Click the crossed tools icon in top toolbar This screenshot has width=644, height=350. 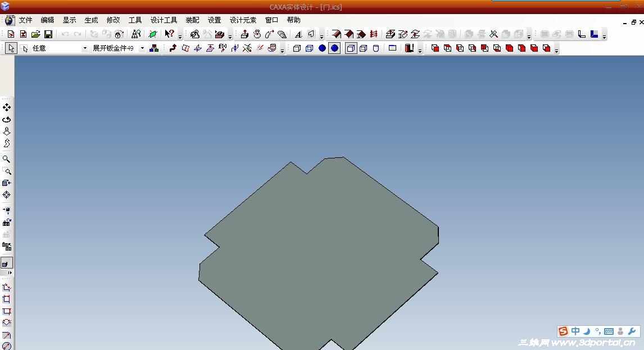tap(494, 34)
